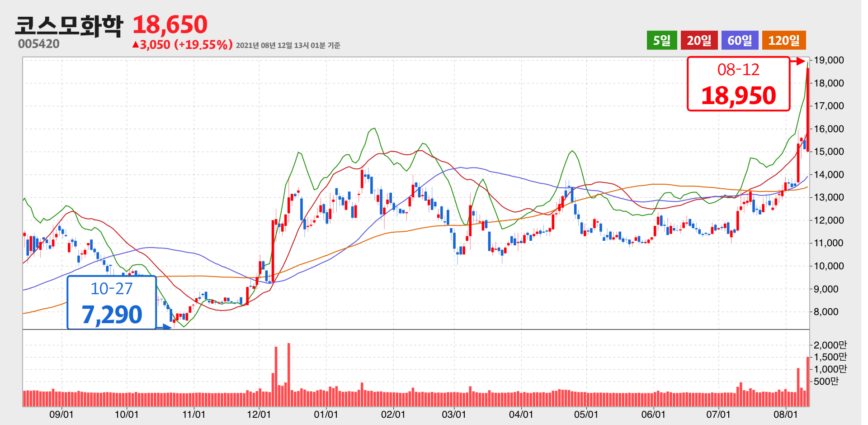Click the red 20일 moving average legend
Screen dimensions: 868x425
[699, 40]
